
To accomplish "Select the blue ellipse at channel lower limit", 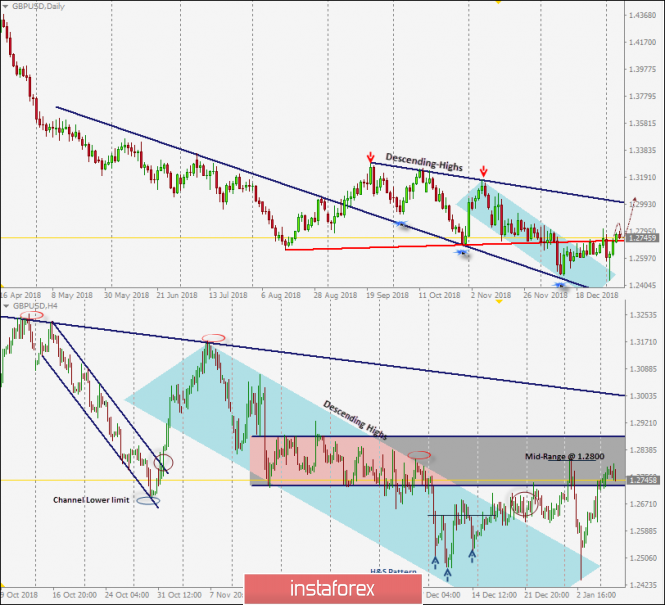I will click(x=148, y=500).
